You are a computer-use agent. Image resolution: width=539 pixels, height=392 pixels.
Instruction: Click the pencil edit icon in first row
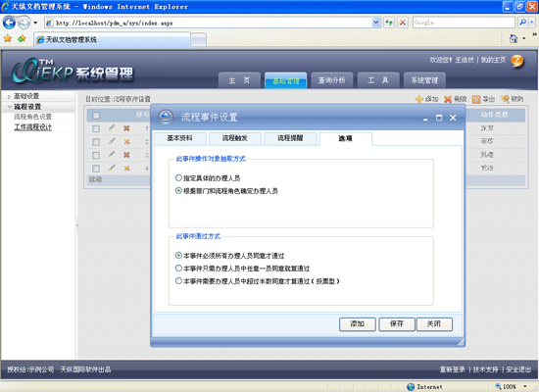click(x=112, y=128)
